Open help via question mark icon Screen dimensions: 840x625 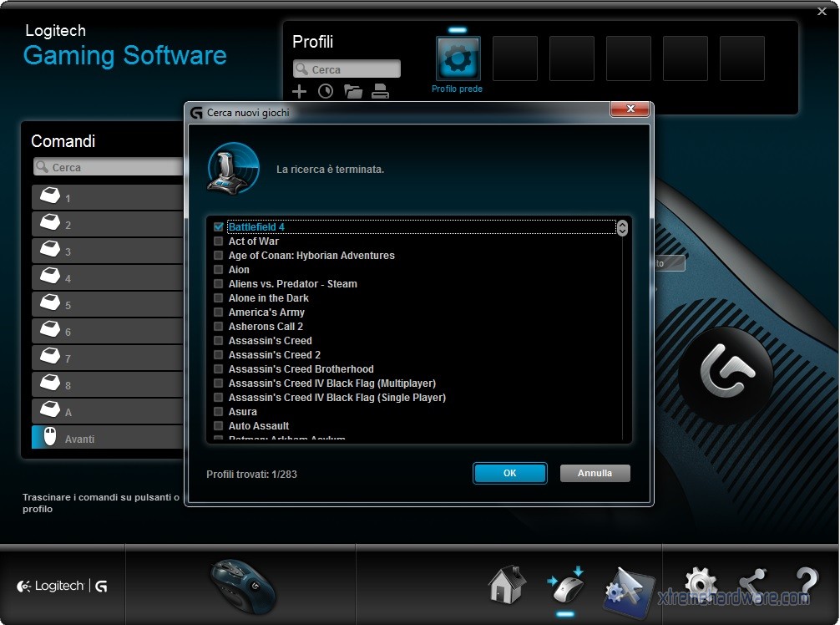pos(807,585)
